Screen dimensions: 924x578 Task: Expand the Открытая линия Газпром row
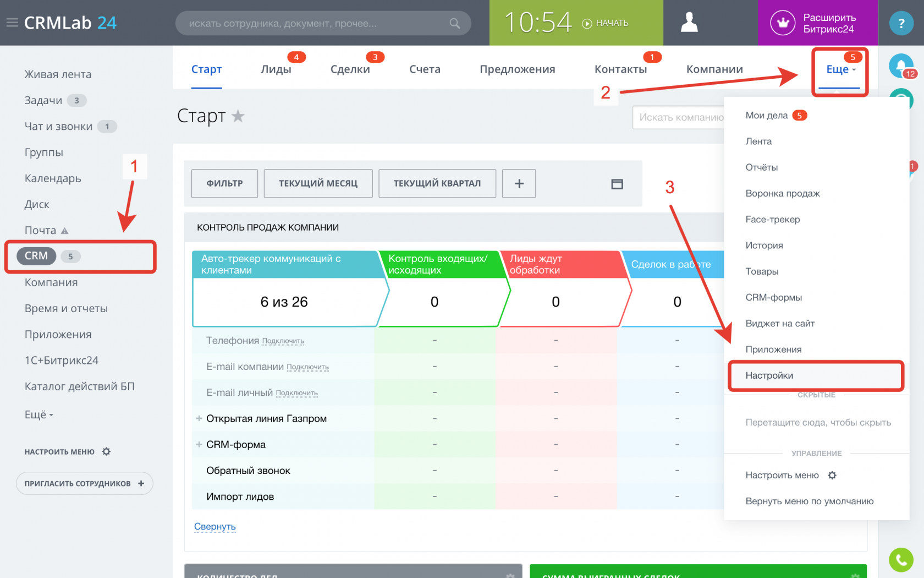tap(199, 418)
